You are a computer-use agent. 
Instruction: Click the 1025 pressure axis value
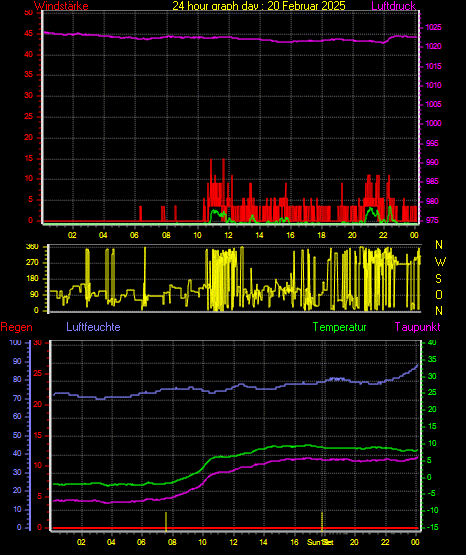click(x=433, y=27)
